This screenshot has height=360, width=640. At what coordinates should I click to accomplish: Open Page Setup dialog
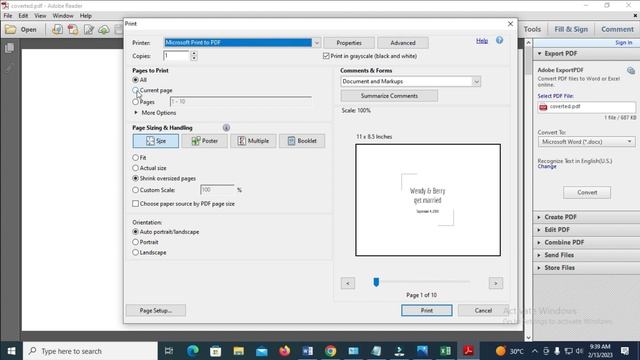pos(156,311)
